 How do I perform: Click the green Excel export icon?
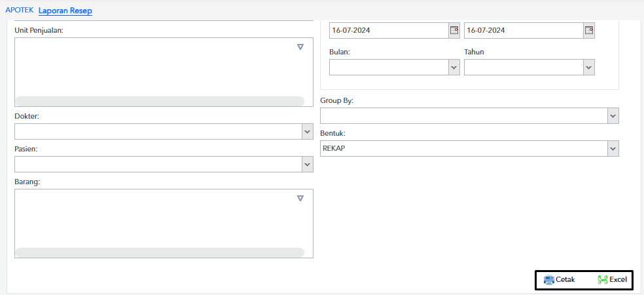(x=603, y=280)
